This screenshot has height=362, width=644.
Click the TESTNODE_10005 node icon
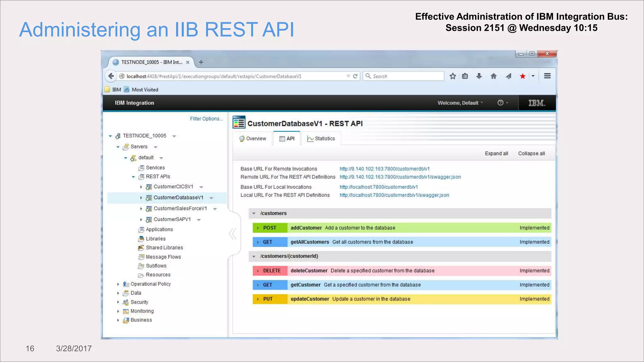tap(118, 136)
